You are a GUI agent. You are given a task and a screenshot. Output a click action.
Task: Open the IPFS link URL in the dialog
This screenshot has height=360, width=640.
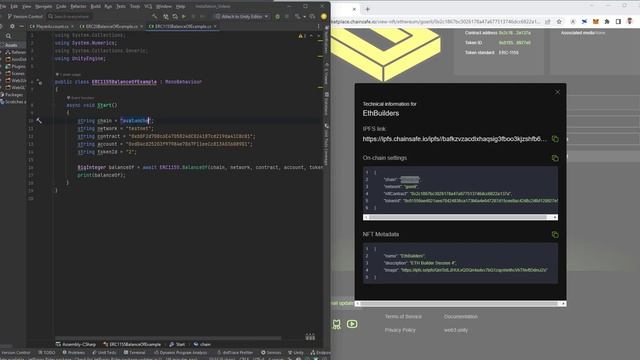[x=454, y=139]
